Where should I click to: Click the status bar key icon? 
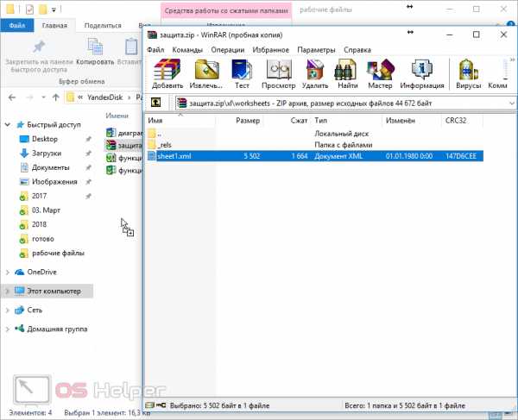[161, 404]
